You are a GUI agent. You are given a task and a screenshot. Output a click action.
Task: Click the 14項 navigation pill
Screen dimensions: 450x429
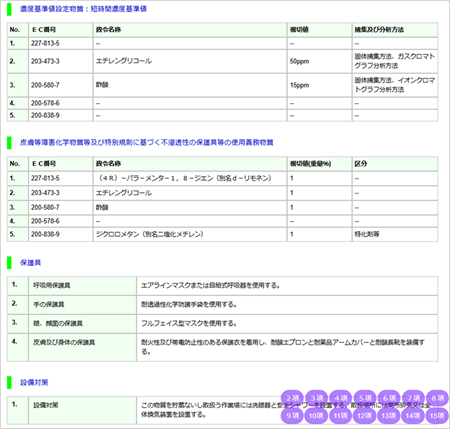point(413,416)
